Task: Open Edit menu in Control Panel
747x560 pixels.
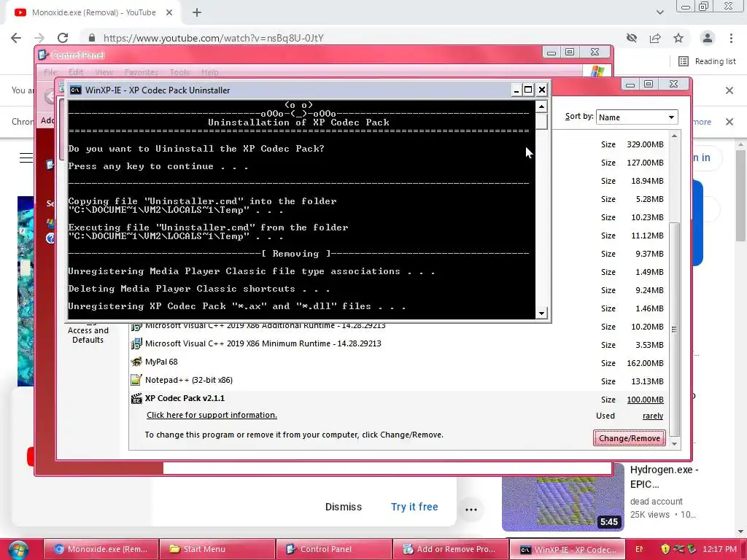Action: [x=76, y=72]
